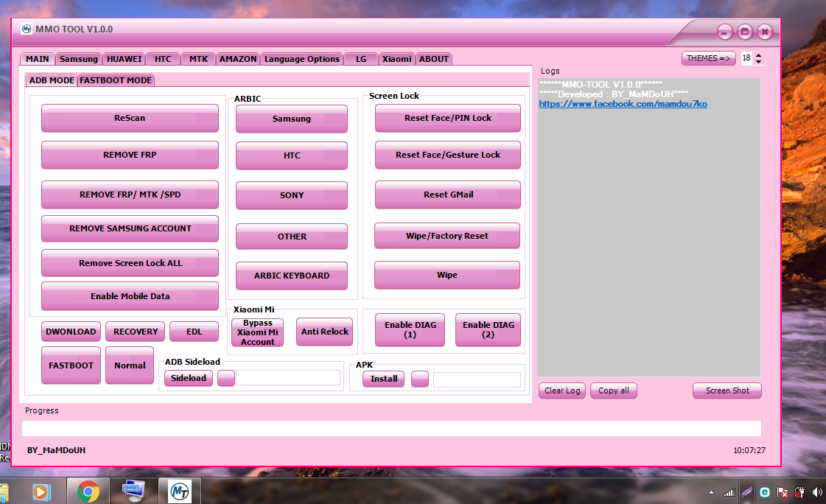Switch to the MAIN tab
The width and height of the screenshot is (826, 504).
(38, 59)
